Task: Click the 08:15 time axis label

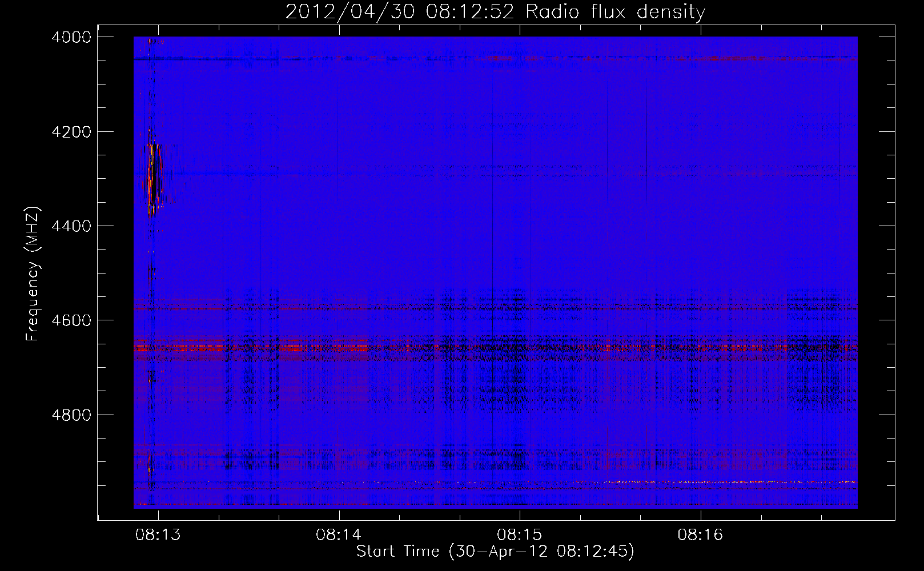Action: click(520, 534)
